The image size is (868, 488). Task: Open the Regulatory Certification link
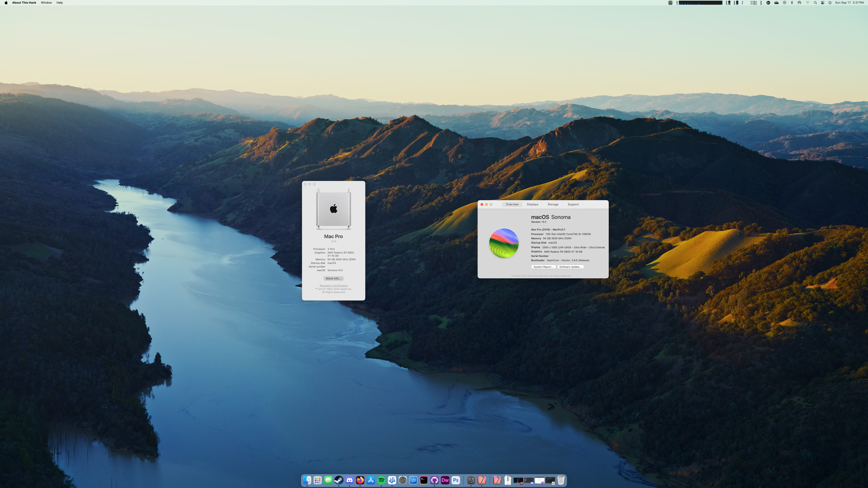[334, 286]
